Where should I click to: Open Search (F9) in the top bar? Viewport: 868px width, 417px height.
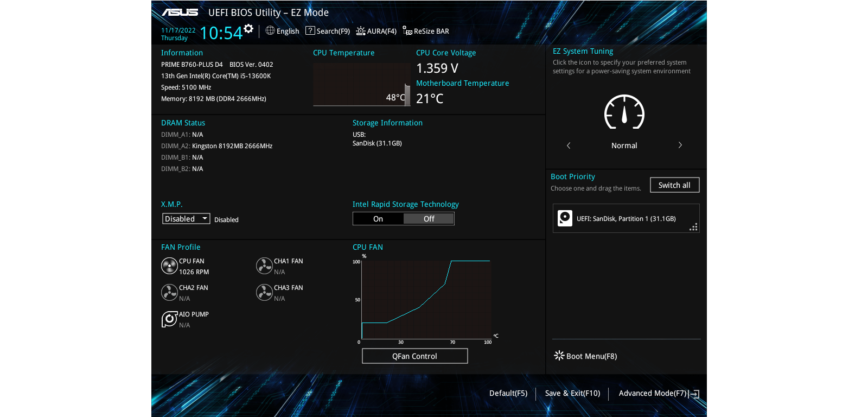[x=328, y=31]
